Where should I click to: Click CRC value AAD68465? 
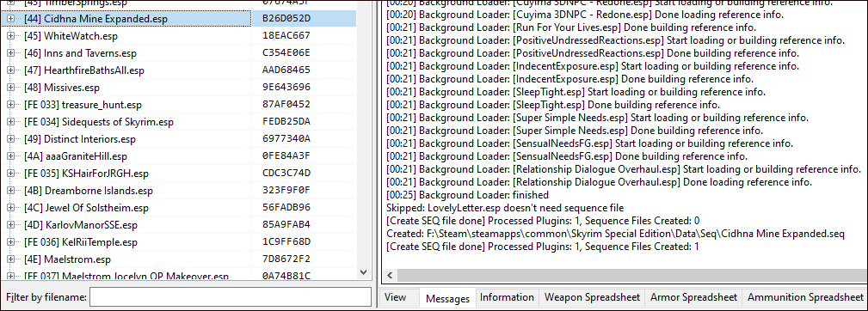pos(286,70)
